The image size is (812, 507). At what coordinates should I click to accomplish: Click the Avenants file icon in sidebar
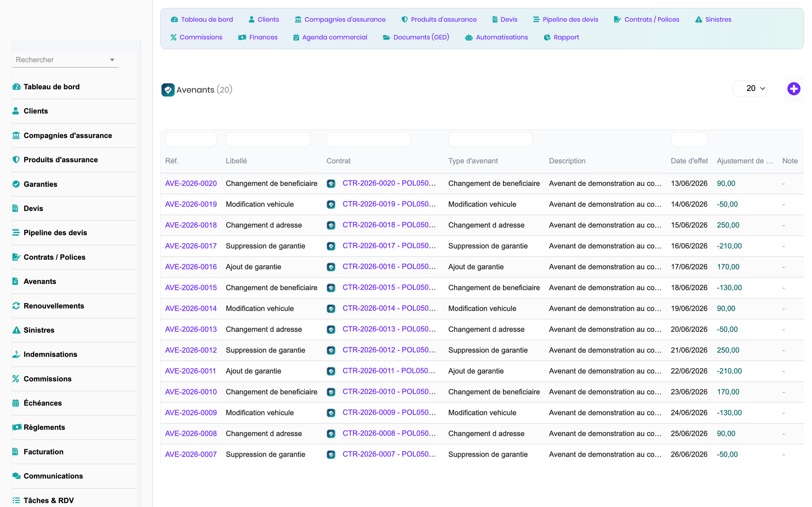coord(15,281)
